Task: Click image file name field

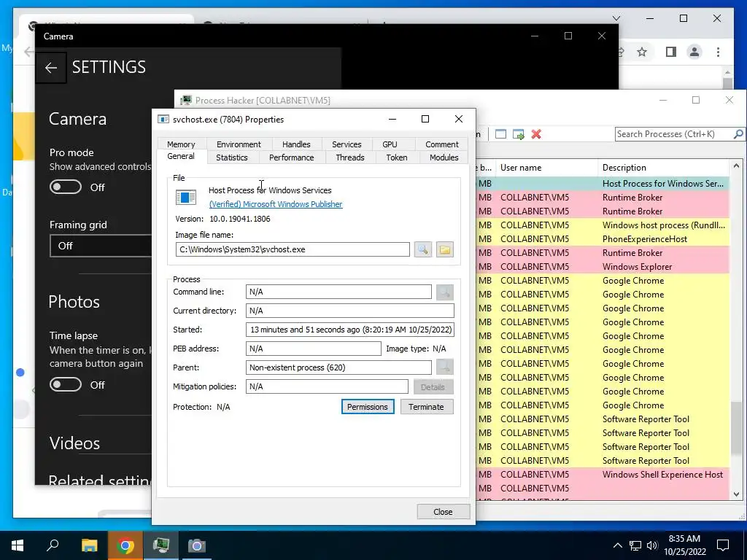Action: click(293, 249)
